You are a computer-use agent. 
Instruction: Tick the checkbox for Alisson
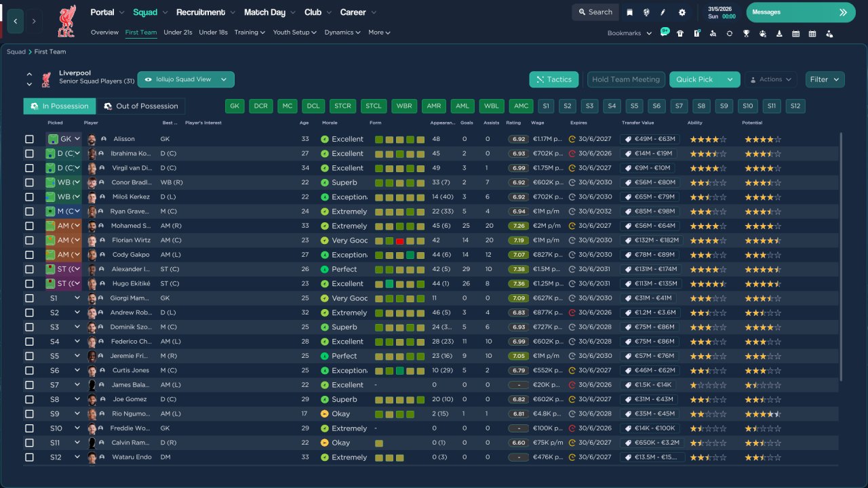point(29,139)
